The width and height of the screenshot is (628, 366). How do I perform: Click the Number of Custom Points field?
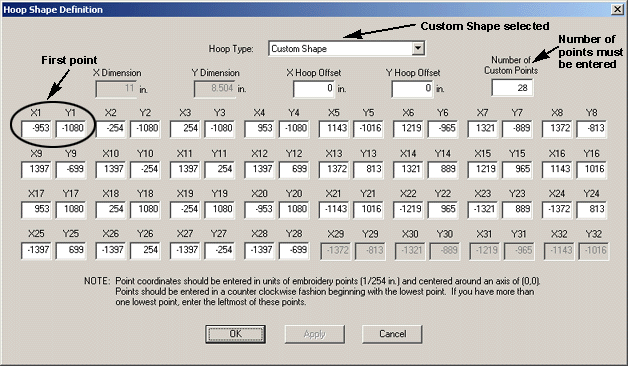coord(512,88)
